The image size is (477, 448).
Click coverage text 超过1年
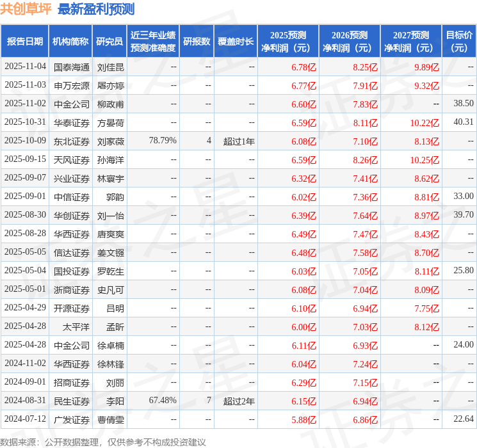tap(239, 141)
